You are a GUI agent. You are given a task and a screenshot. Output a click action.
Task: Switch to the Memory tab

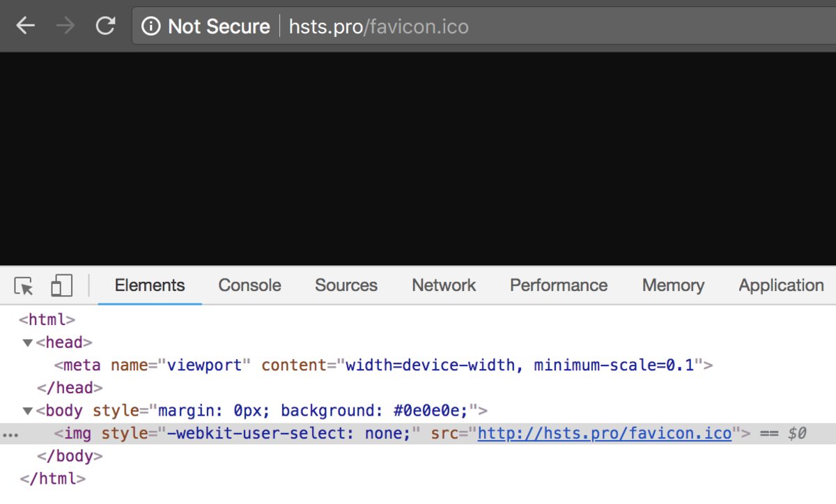pyautogui.click(x=673, y=285)
